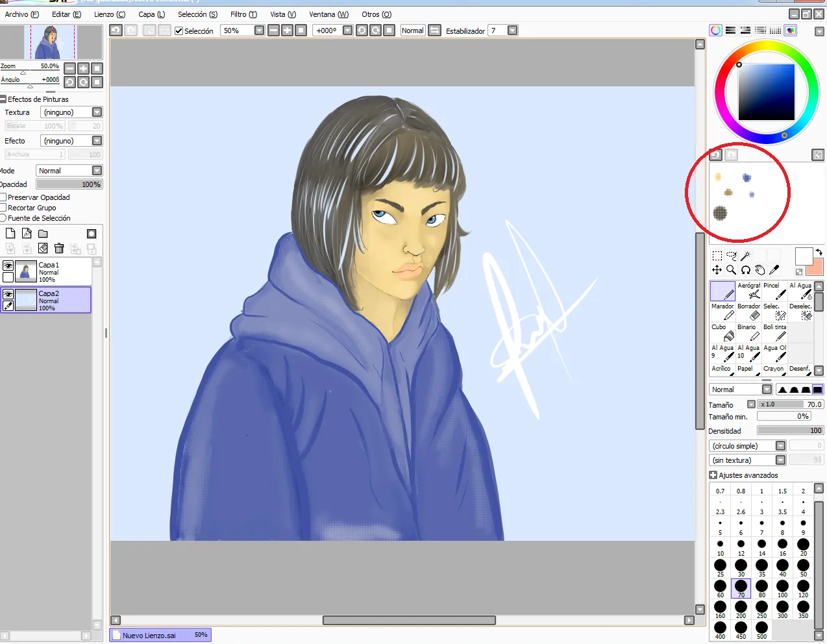Enable Fuente de Selección option
This screenshot has width=827, height=644.
[3, 218]
